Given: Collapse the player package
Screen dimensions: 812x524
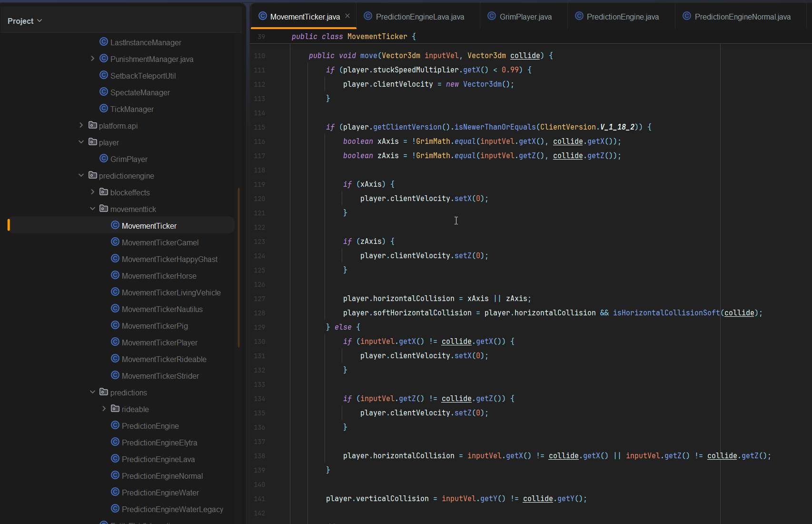Looking at the screenshot, I should [81, 142].
